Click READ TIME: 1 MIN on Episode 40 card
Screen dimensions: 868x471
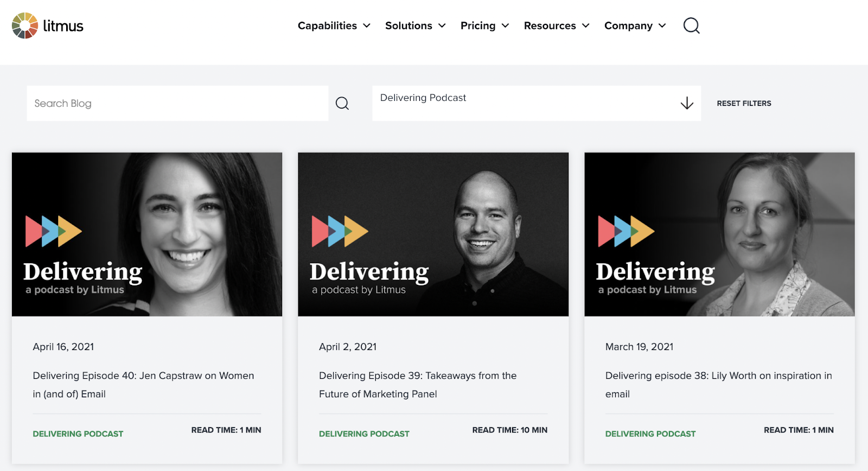point(226,430)
